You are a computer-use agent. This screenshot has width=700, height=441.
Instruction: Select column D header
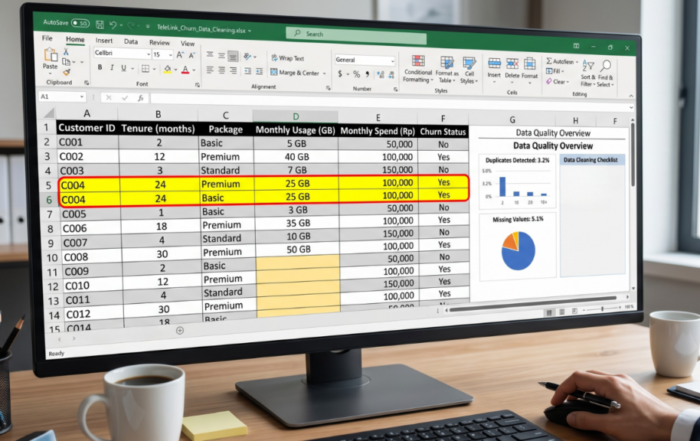(x=296, y=116)
